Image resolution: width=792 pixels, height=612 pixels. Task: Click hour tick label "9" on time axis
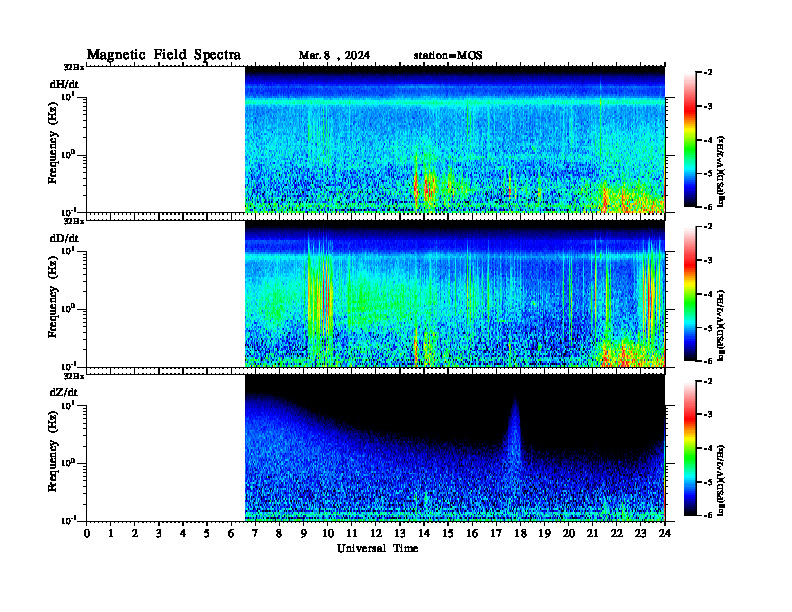[x=303, y=534]
